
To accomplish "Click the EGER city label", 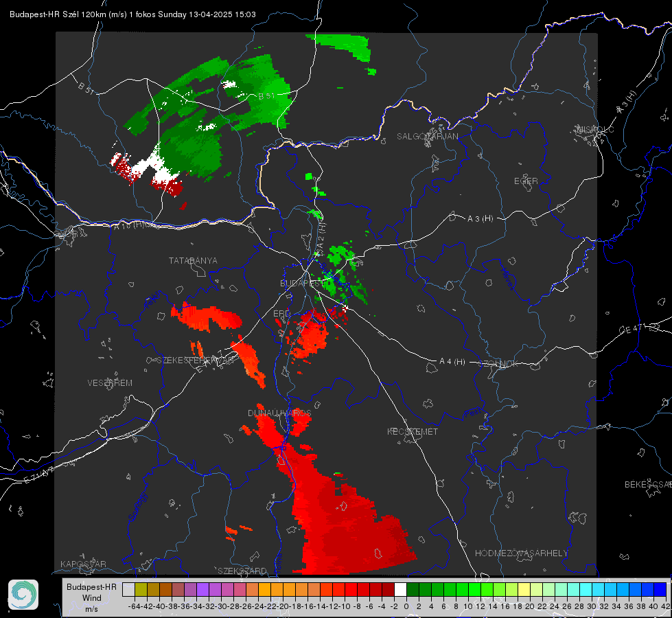I will coord(526,181).
